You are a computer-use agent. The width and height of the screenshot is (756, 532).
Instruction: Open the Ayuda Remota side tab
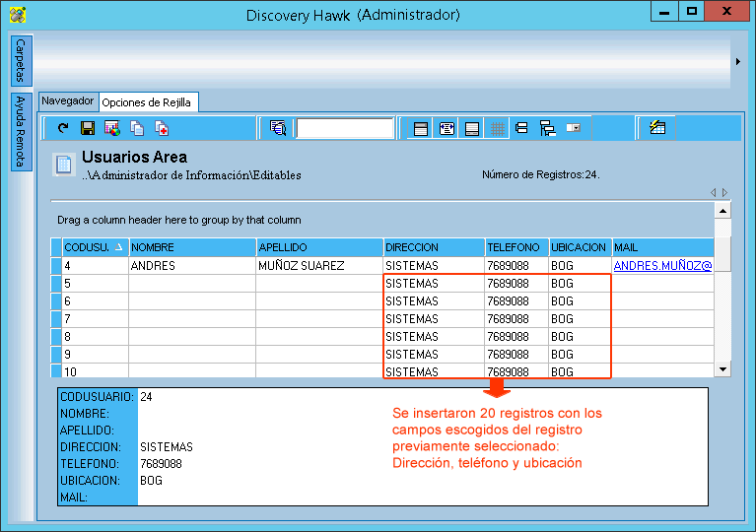click(22, 132)
